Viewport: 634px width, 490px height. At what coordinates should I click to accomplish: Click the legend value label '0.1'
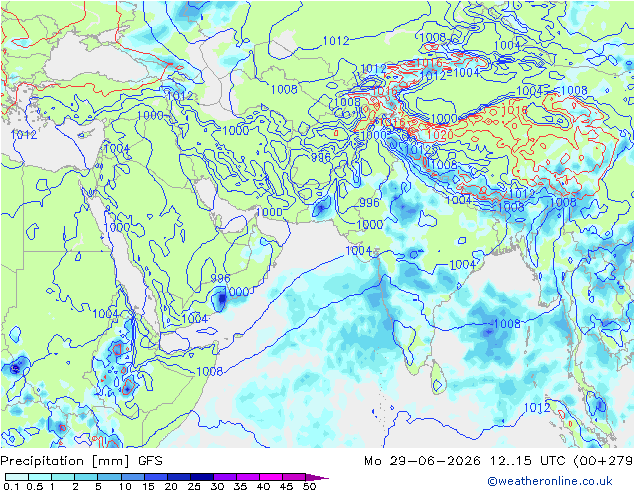11,486
